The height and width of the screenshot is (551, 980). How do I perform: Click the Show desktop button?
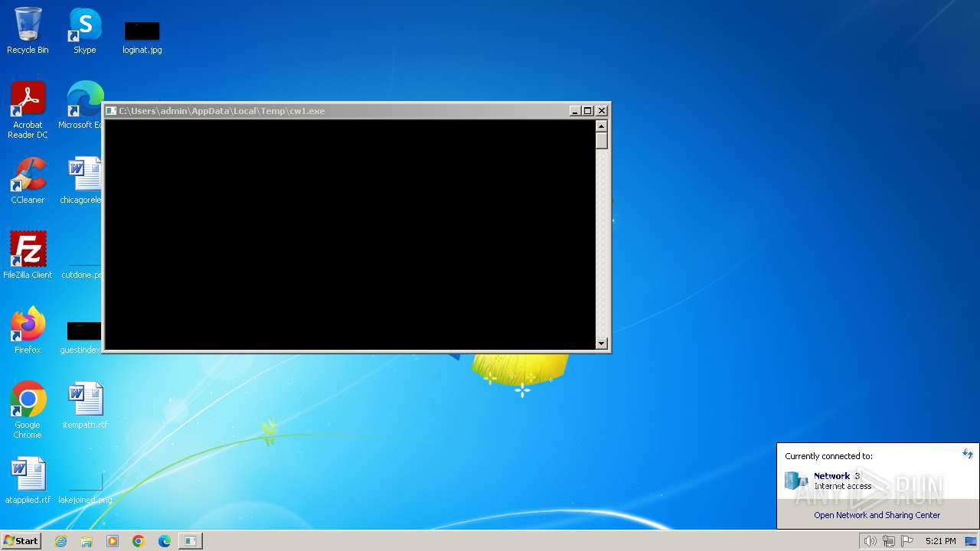click(x=972, y=541)
